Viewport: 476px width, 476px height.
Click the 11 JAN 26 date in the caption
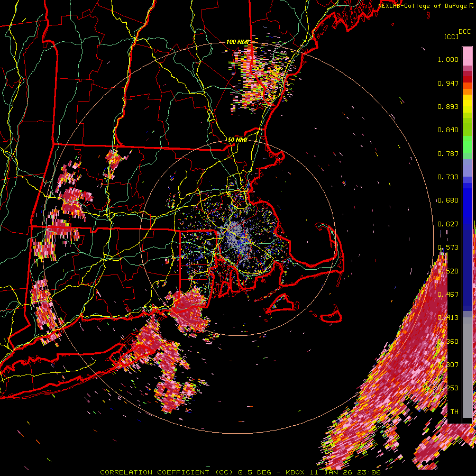(331, 472)
